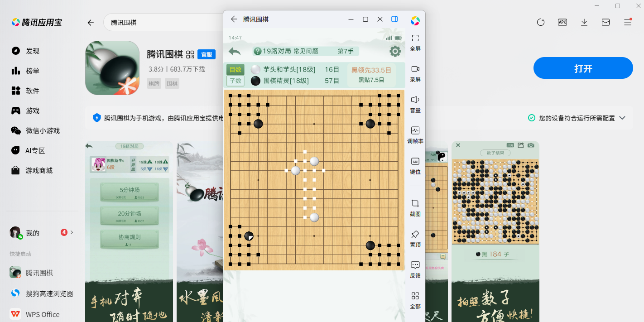Click the 官服 badge next to the app title

(x=207, y=54)
